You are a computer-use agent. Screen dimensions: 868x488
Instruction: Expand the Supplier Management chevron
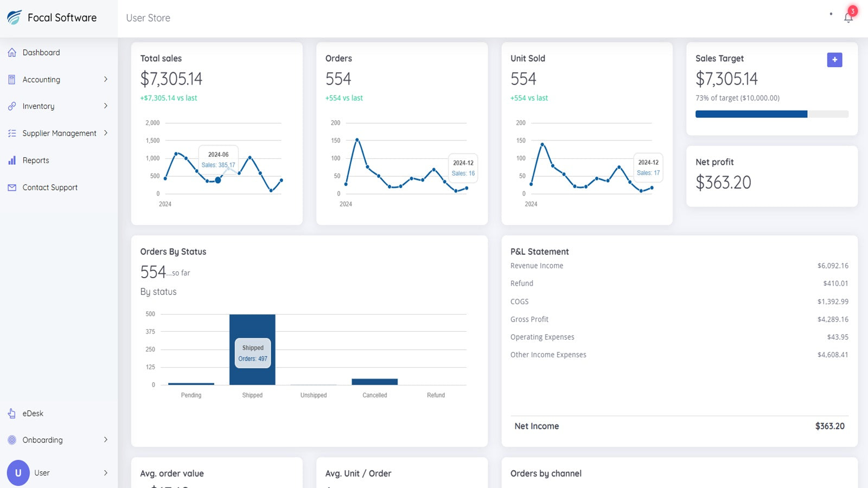106,133
